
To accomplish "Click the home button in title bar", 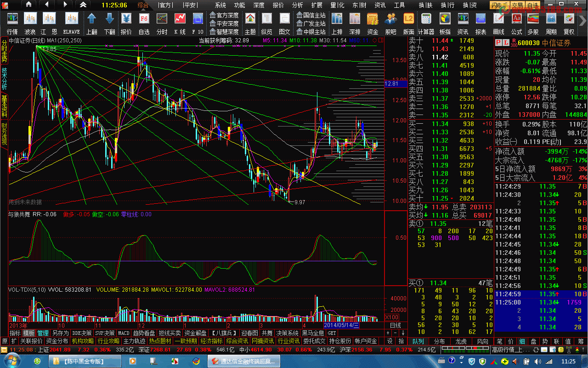I will click(28, 5).
